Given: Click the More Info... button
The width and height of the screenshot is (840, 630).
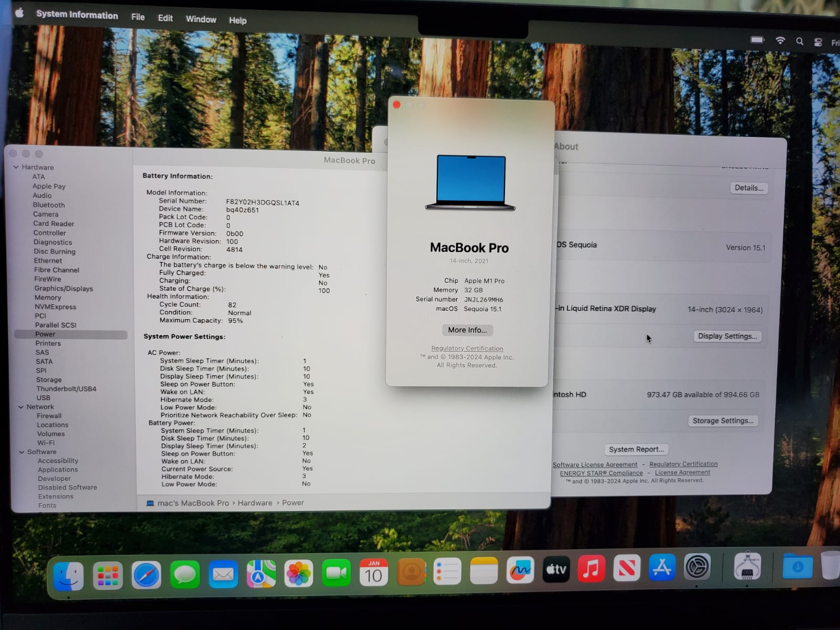Looking at the screenshot, I should point(467,330).
